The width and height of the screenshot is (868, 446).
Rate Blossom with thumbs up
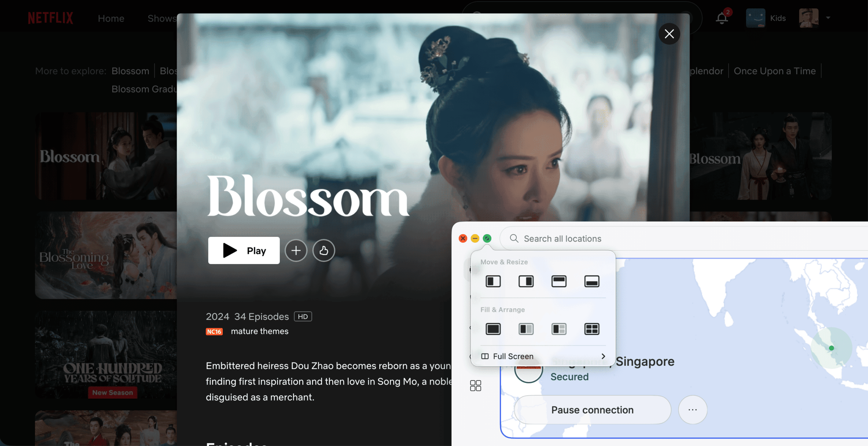(324, 250)
